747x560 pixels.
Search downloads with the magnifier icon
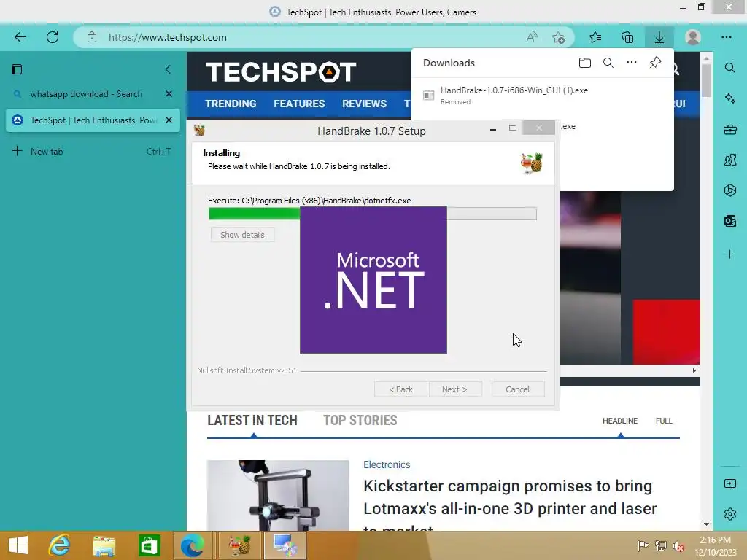pos(608,63)
